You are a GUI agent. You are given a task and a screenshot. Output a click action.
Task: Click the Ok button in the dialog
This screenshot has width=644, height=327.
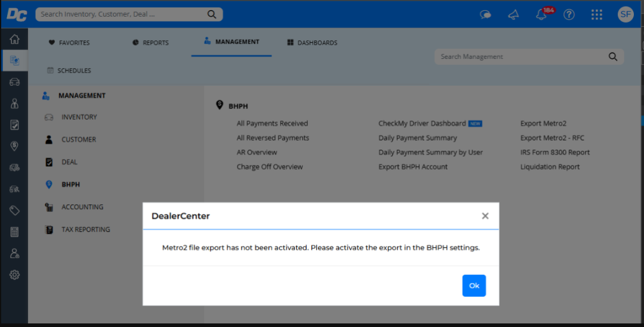pos(474,285)
